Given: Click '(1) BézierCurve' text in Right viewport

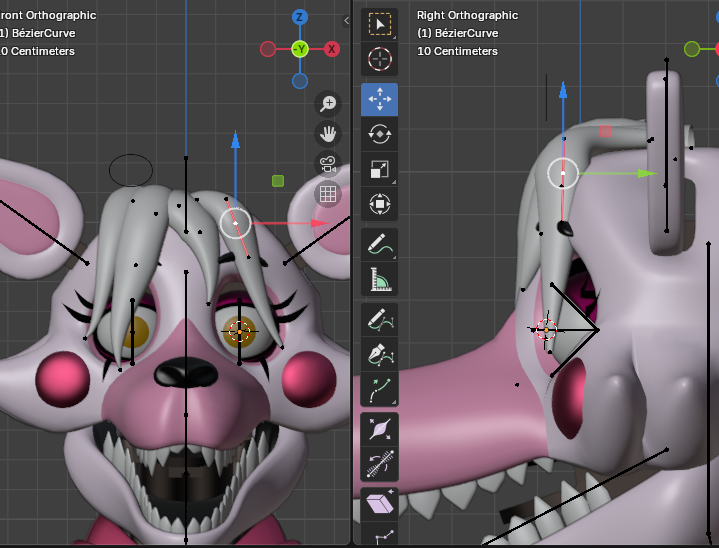Looking at the screenshot, I should (x=457, y=33).
